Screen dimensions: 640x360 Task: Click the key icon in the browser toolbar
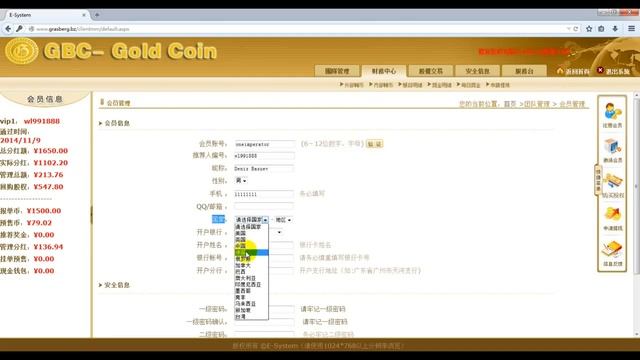[19, 29]
